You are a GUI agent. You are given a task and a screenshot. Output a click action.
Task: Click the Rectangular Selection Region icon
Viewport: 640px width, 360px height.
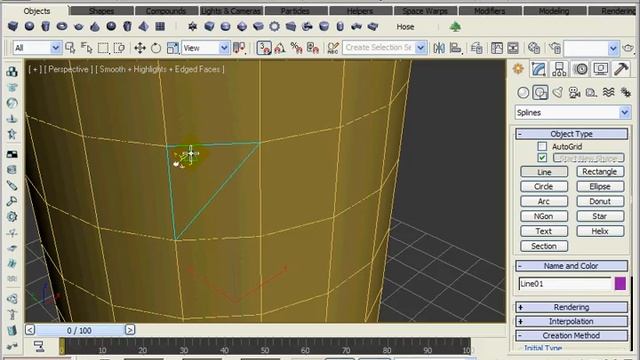[103, 48]
